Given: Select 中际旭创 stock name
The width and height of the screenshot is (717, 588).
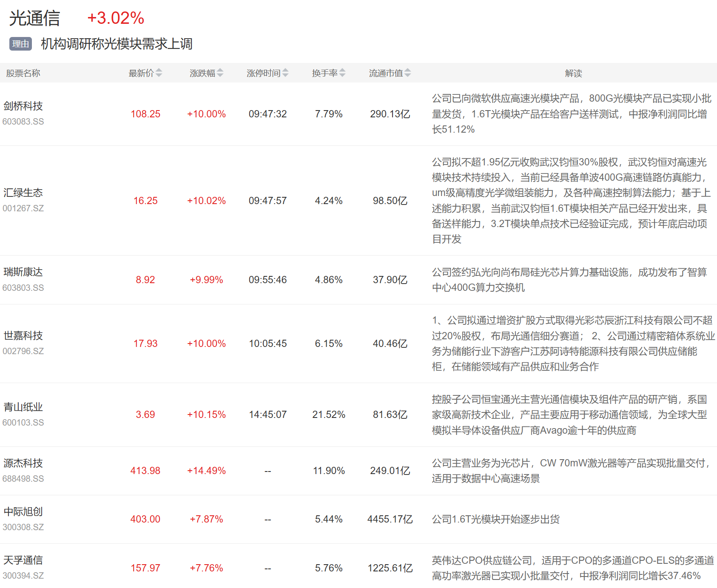Looking at the screenshot, I should click(23, 511).
